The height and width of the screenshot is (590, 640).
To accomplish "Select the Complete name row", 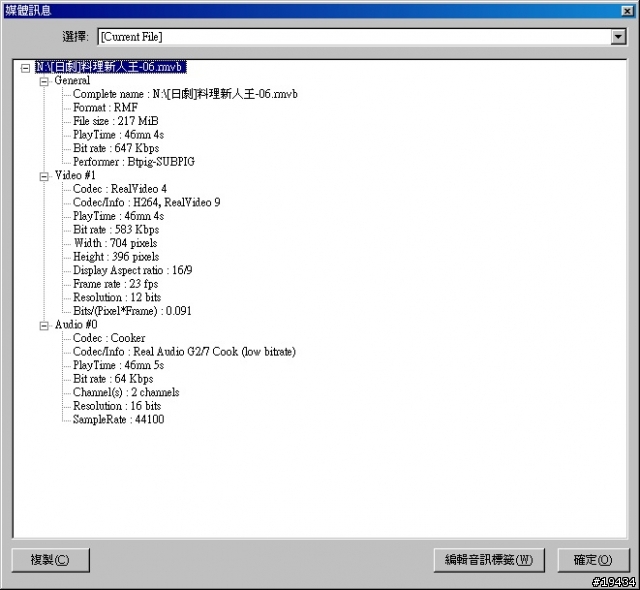I will (x=185, y=94).
